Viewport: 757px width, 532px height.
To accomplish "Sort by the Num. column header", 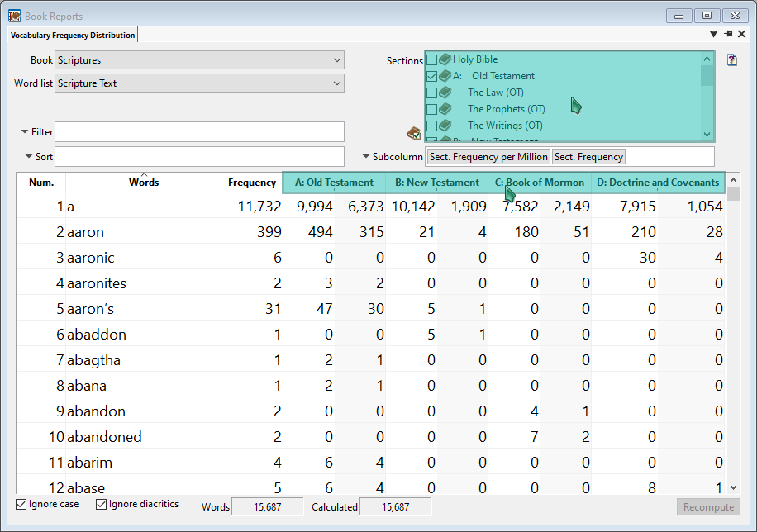I will tap(41, 183).
